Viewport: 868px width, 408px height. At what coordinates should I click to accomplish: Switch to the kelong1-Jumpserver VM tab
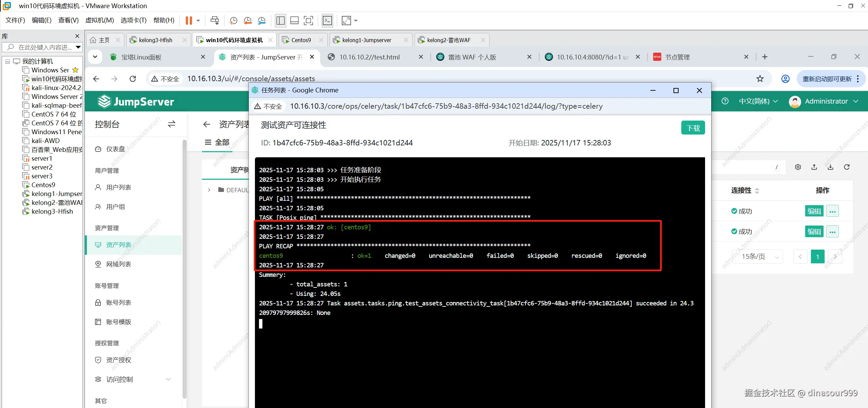(x=367, y=40)
